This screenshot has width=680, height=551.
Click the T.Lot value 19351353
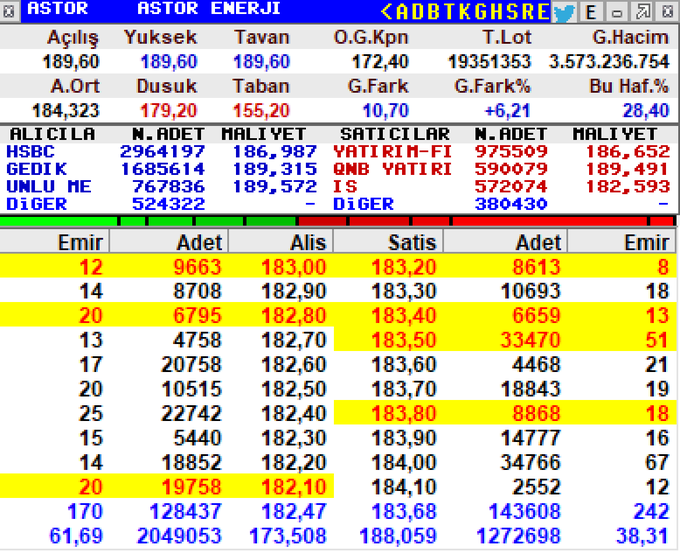490,62
